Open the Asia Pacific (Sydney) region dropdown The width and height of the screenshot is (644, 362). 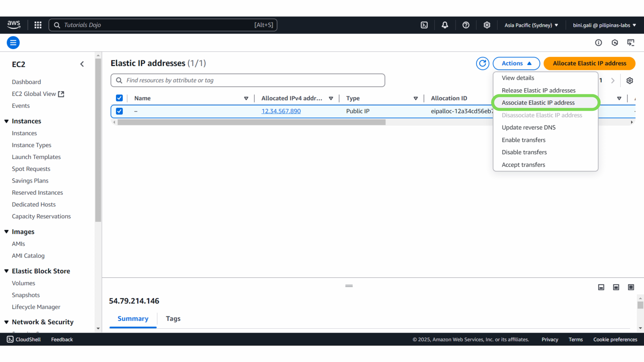(x=531, y=25)
